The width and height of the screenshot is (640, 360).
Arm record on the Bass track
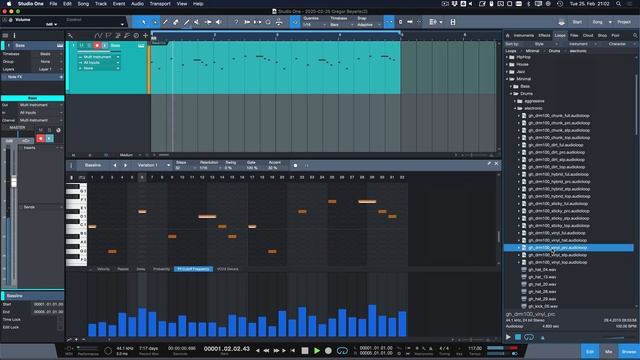(x=97, y=45)
